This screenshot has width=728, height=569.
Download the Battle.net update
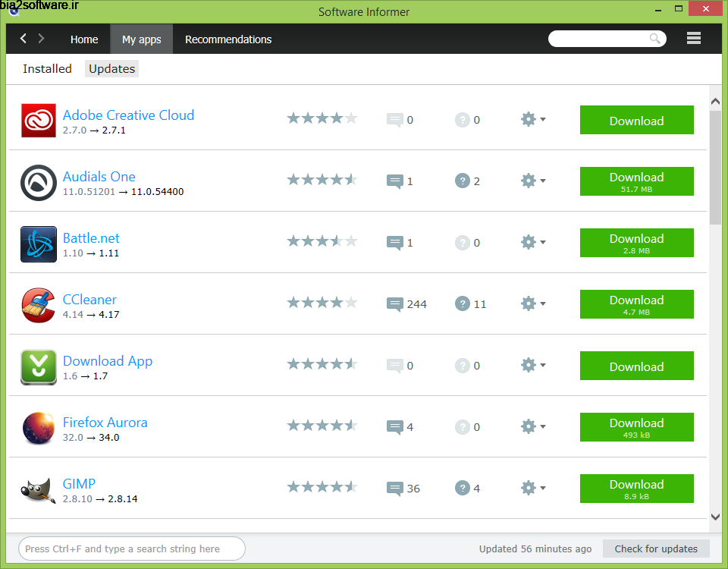tap(636, 243)
